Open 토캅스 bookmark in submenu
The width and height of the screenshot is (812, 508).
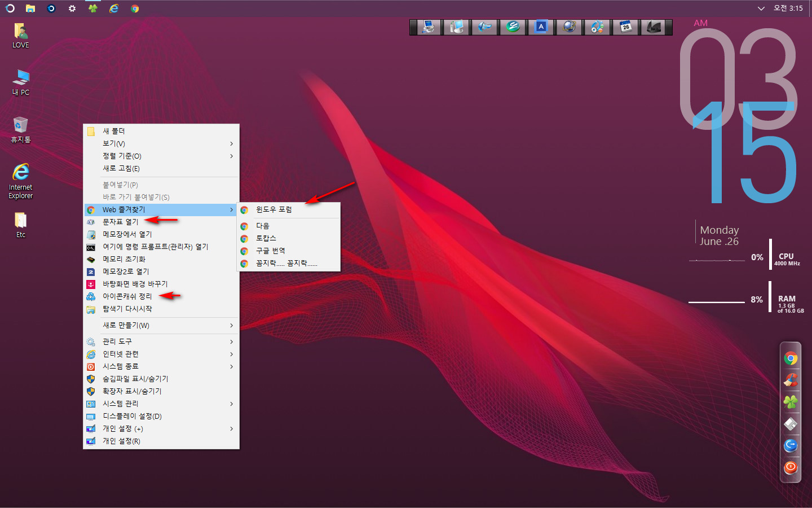click(x=289, y=238)
